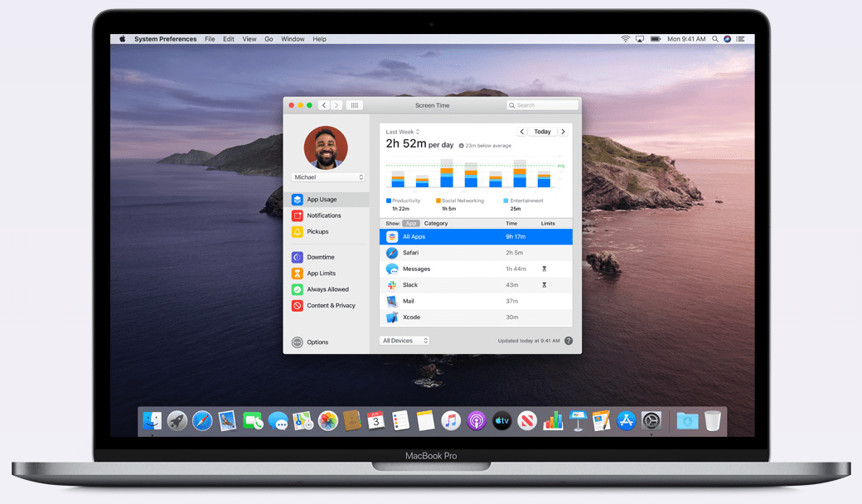
Task: Launch Safari from the Dock
Action: pos(202,421)
